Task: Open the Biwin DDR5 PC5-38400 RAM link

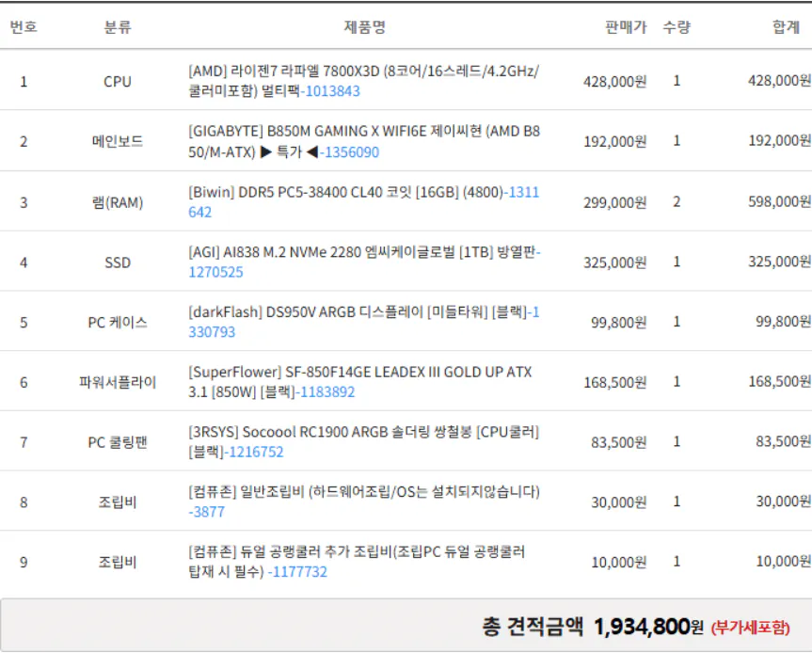Action: click(363, 202)
